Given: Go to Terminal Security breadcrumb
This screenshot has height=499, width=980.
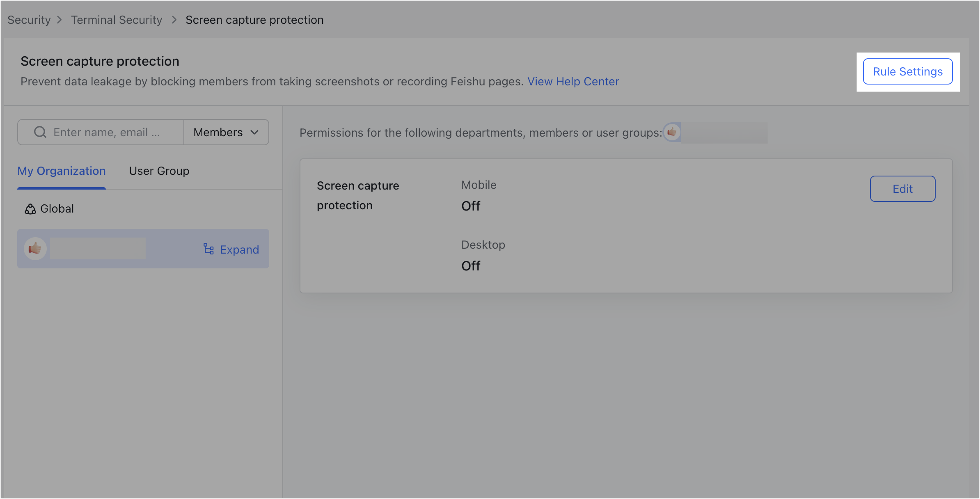Looking at the screenshot, I should pos(117,20).
